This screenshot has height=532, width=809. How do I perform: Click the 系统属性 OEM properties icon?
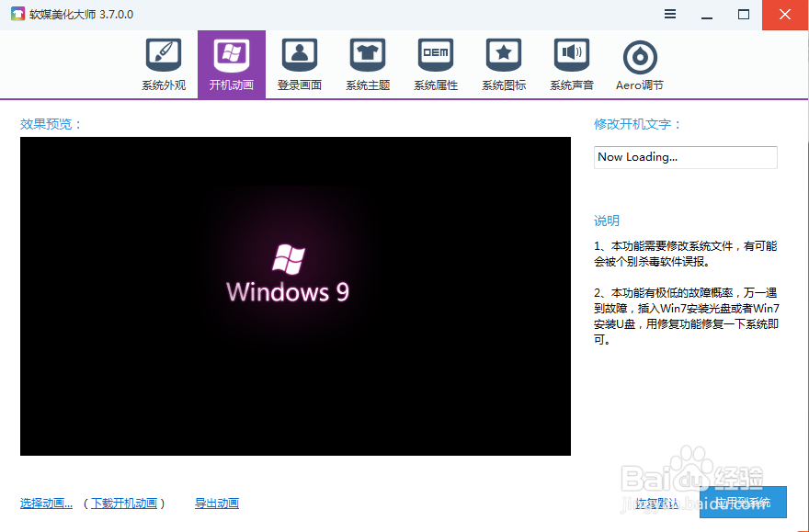[435, 62]
